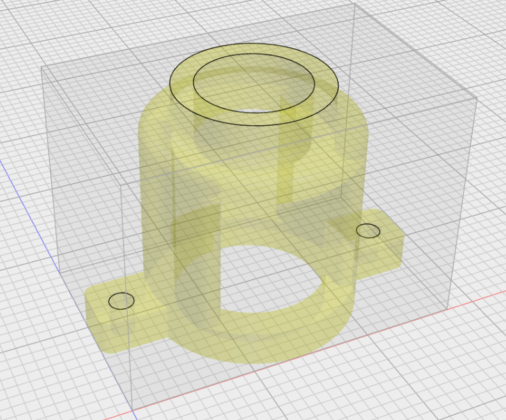The width and height of the screenshot is (506, 420).
Task: Click the hole in the left mounting tab
Action: (121, 301)
